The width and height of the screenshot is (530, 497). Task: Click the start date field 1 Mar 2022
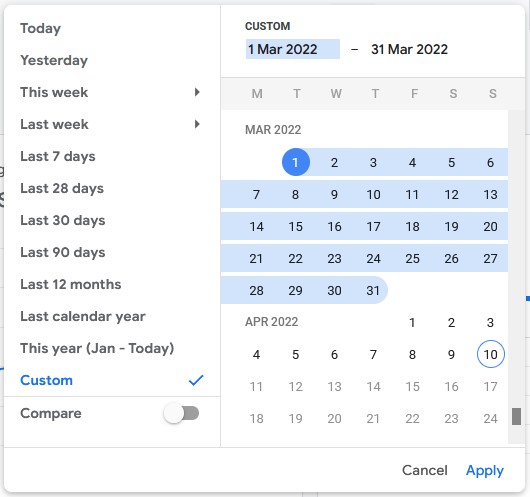pos(293,49)
